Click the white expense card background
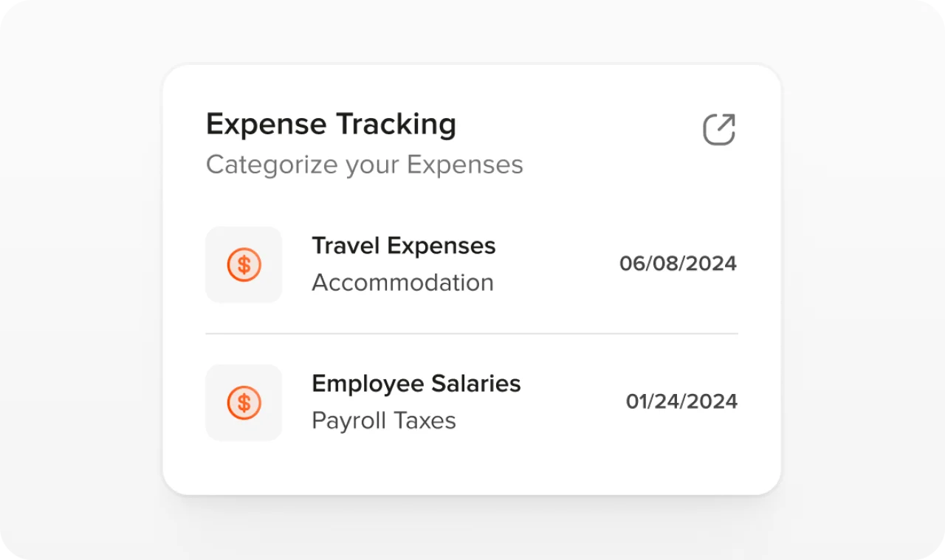 click(x=472, y=465)
